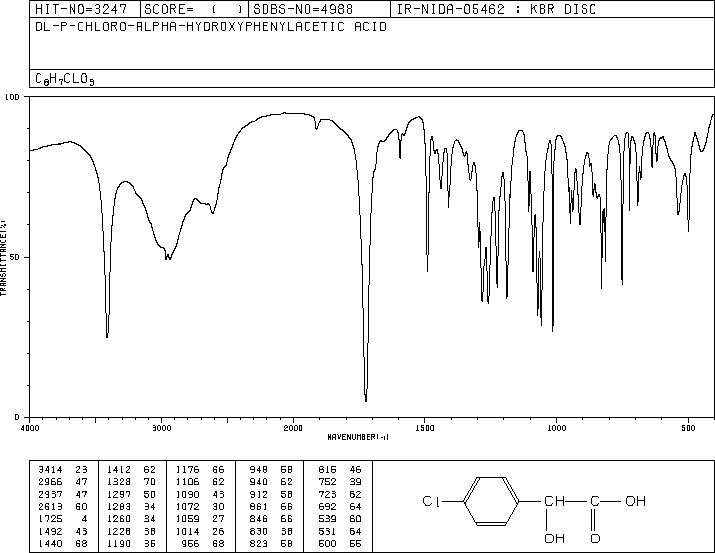Select peak table entry 2966
Viewport: 715px width, 553px height.
click(x=62, y=482)
